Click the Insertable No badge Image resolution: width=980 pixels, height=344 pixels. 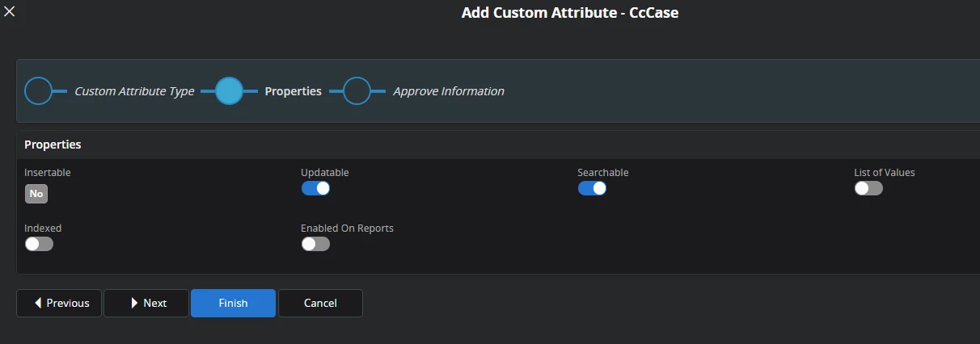coord(36,194)
